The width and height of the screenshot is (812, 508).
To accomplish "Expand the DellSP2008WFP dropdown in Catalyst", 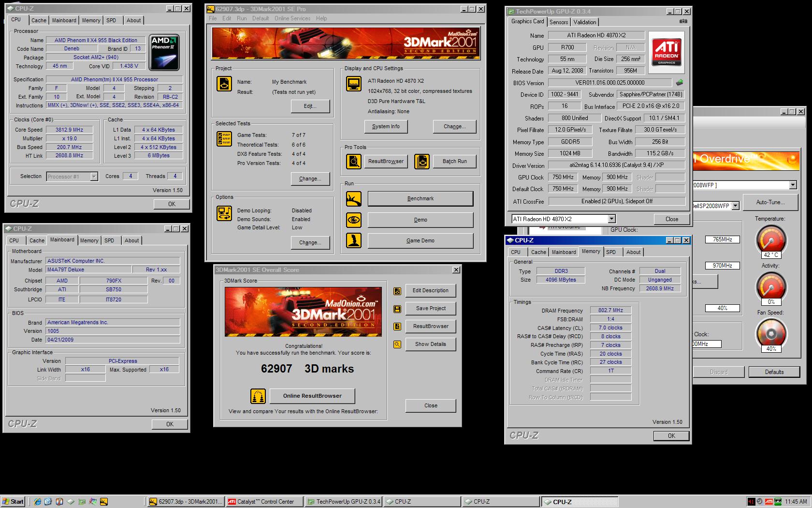I will [x=735, y=206].
